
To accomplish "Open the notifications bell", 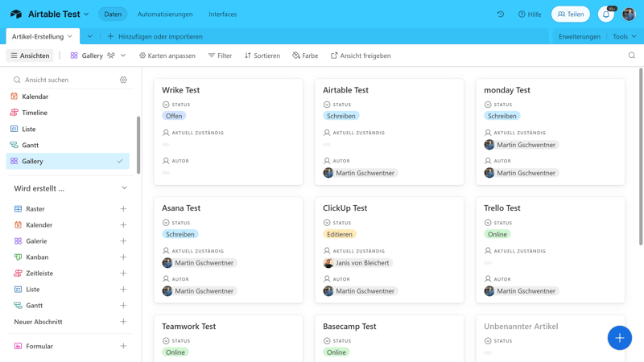I will point(606,14).
